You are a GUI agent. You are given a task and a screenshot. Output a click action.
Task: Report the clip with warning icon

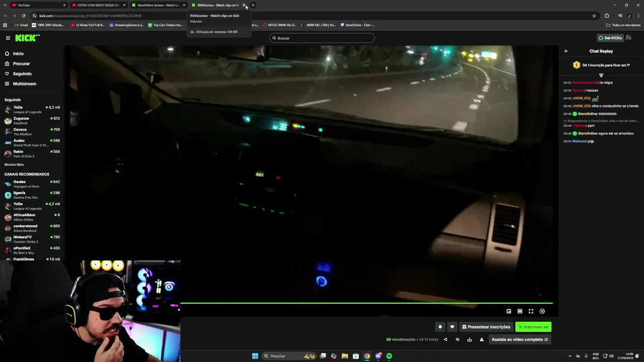(x=481, y=339)
